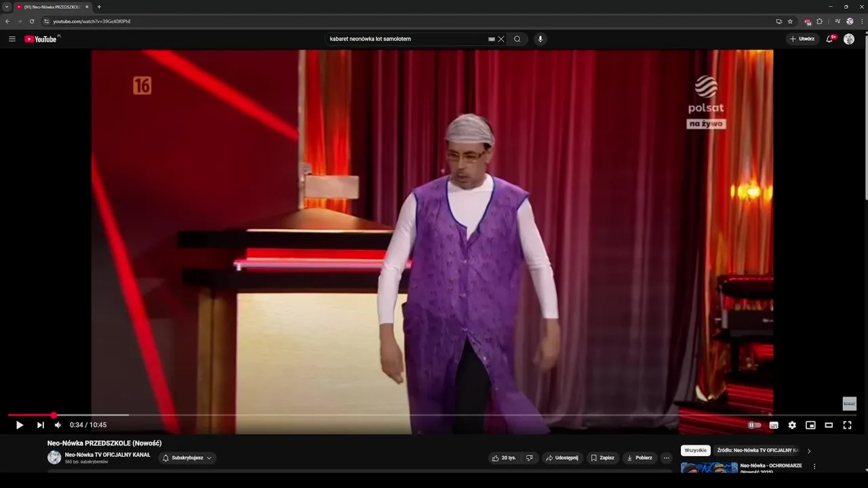
Task: Open the player settings gear
Action: 792,425
